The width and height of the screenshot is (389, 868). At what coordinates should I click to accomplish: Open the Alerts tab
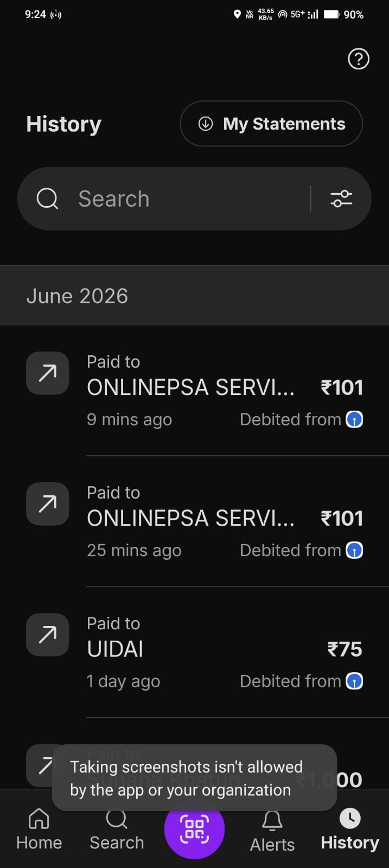(272, 831)
